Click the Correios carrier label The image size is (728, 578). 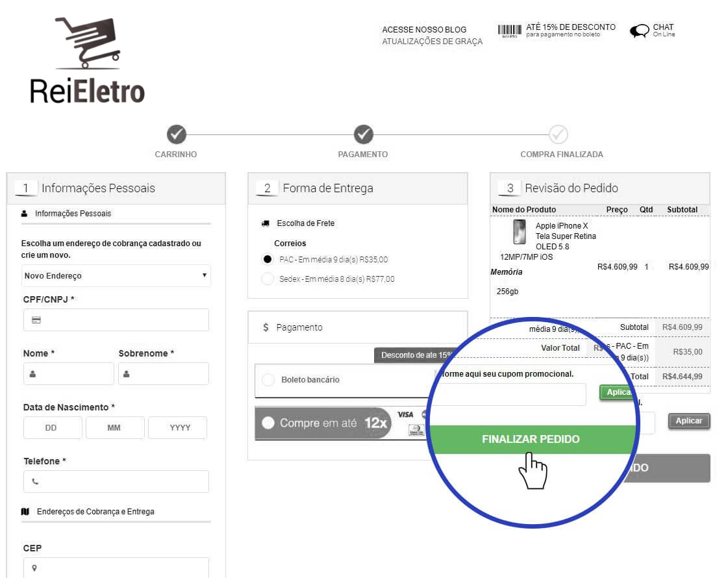[290, 244]
